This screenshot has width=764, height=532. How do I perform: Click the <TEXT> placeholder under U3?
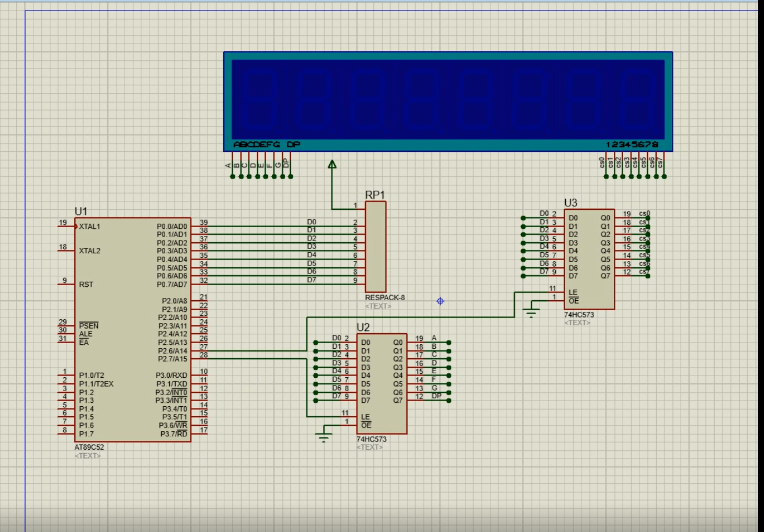(577, 323)
